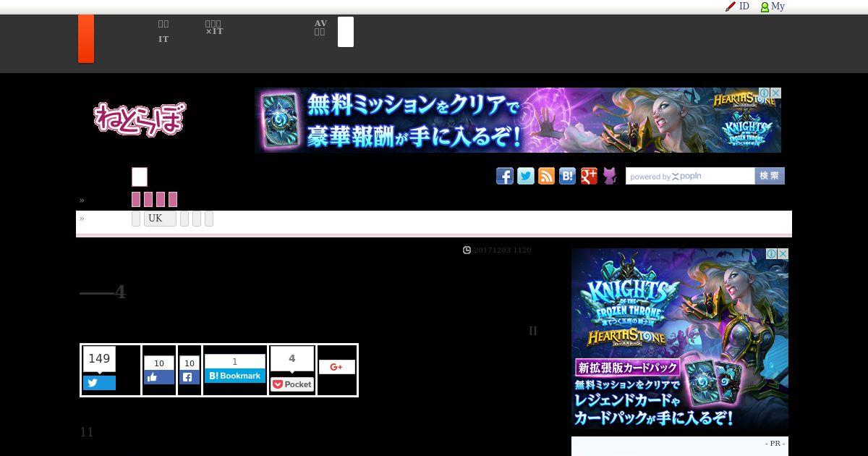This screenshot has height=456, width=868.
Task: Share with the G+ button below the headline
Action: pyautogui.click(x=337, y=367)
